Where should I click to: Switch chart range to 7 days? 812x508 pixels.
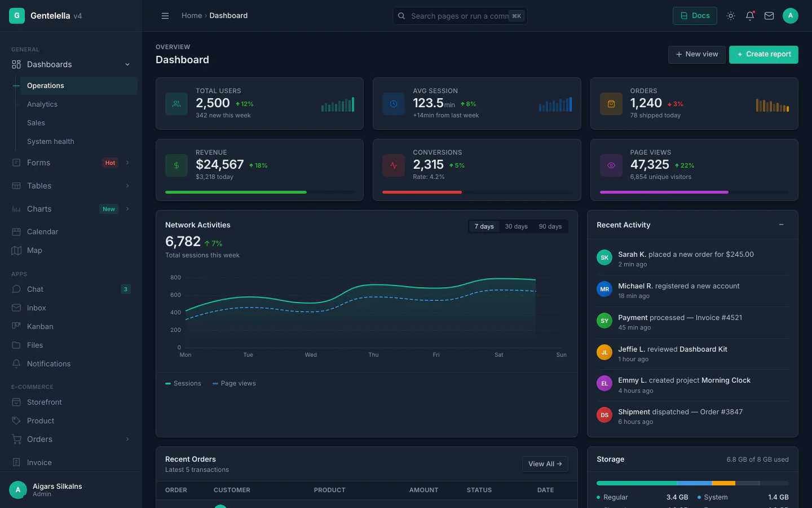484,226
